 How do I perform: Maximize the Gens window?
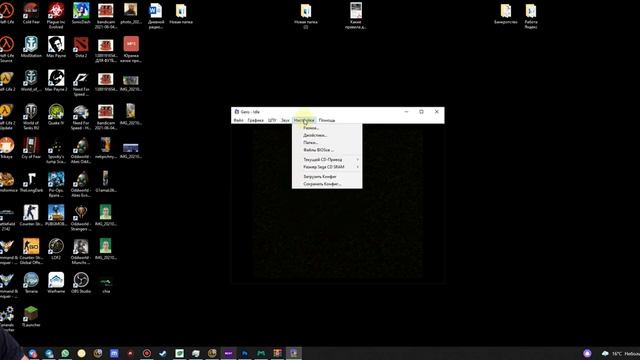[421, 111]
